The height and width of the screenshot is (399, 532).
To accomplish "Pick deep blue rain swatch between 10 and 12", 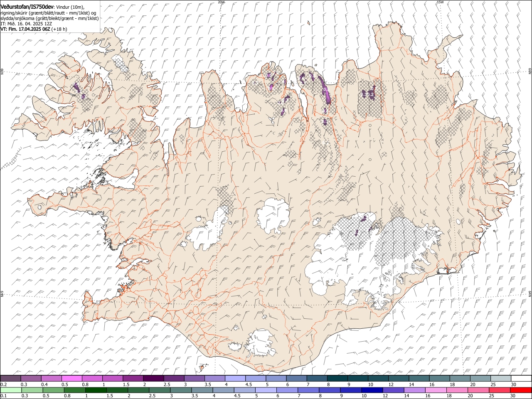I will pos(372,390).
